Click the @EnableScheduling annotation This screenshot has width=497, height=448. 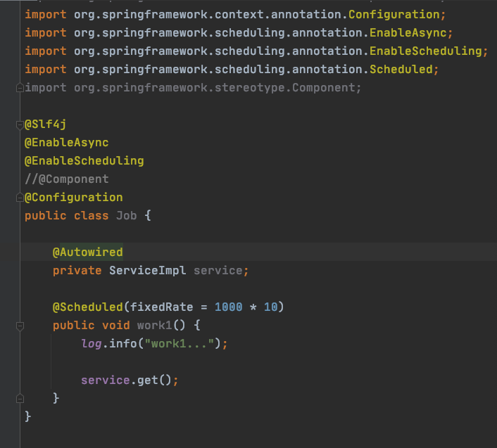click(x=84, y=161)
